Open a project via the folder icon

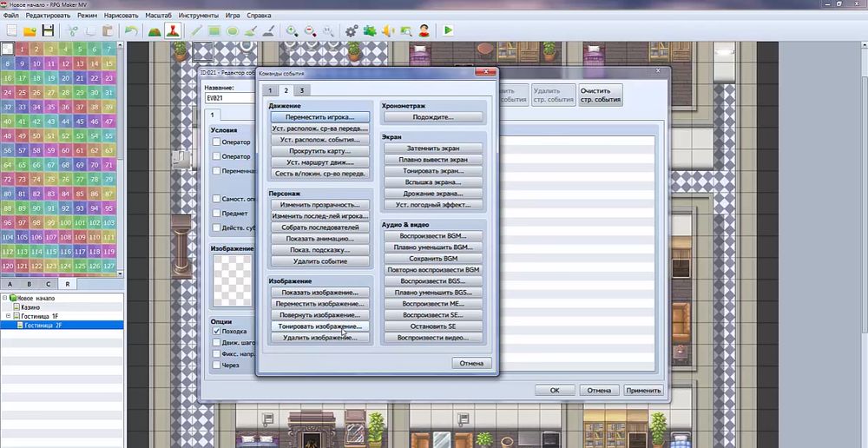(x=30, y=31)
